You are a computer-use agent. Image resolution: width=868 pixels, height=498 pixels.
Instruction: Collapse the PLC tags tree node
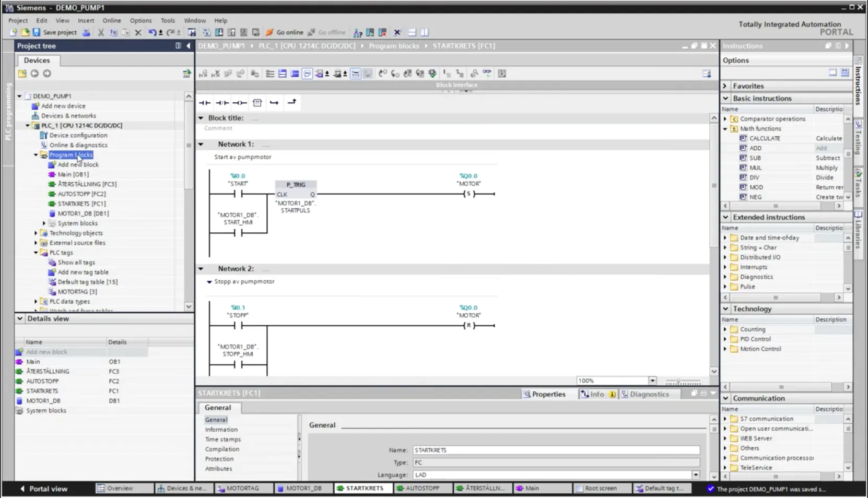tap(36, 253)
